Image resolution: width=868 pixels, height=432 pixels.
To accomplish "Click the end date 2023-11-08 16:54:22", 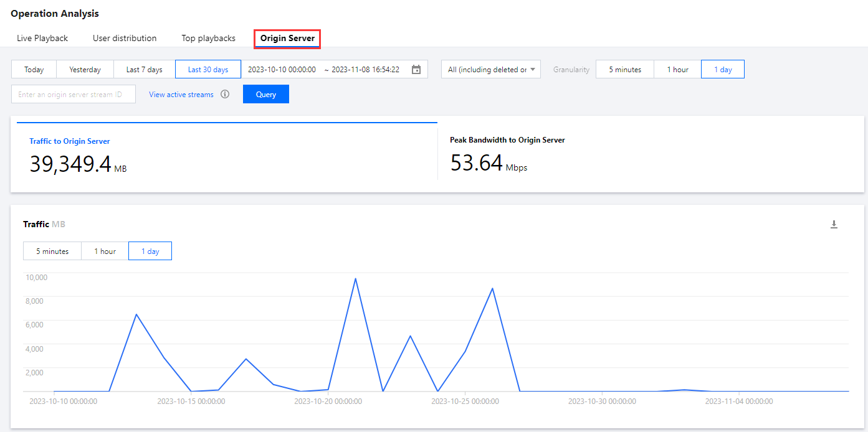I will pyautogui.click(x=366, y=70).
